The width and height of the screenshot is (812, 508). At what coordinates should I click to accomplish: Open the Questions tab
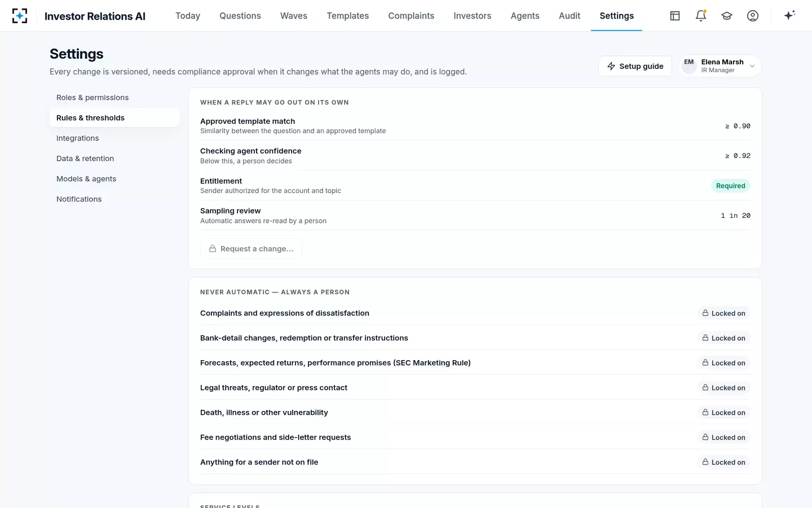click(240, 16)
